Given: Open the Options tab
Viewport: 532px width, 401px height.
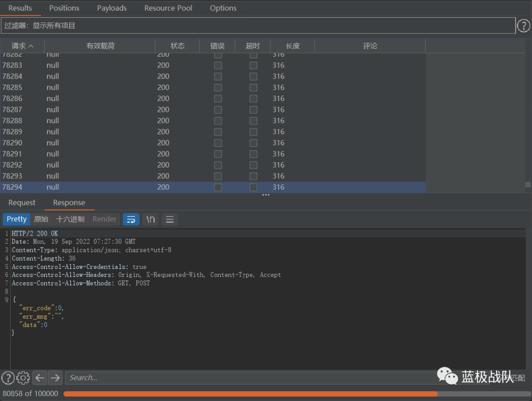Looking at the screenshot, I should point(223,8).
